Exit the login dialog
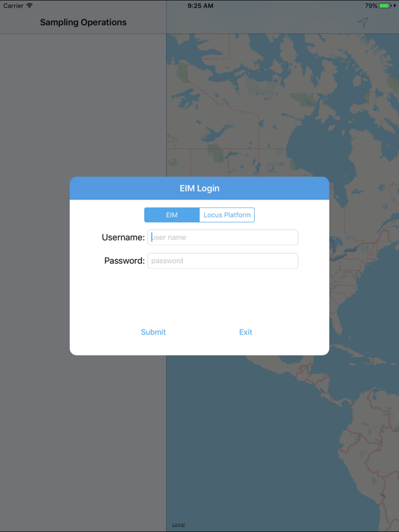This screenshot has width=399, height=532. click(246, 332)
